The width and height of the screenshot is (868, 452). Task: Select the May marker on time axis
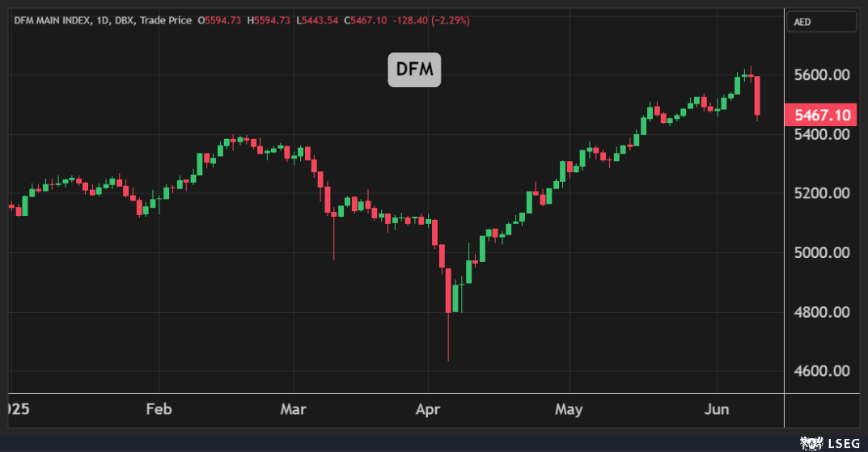(569, 409)
